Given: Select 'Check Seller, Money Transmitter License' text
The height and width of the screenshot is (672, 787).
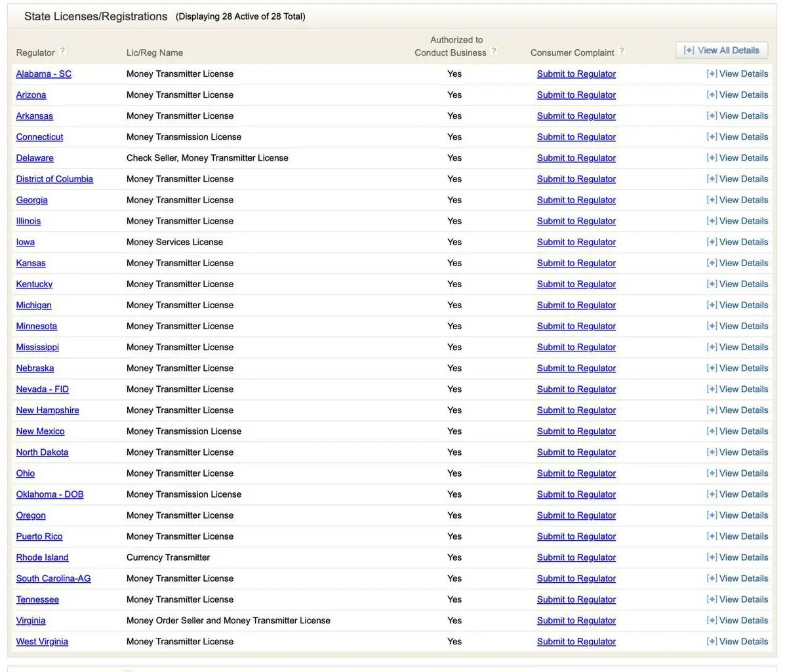Looking at the screenshot, I should (207, 158).
